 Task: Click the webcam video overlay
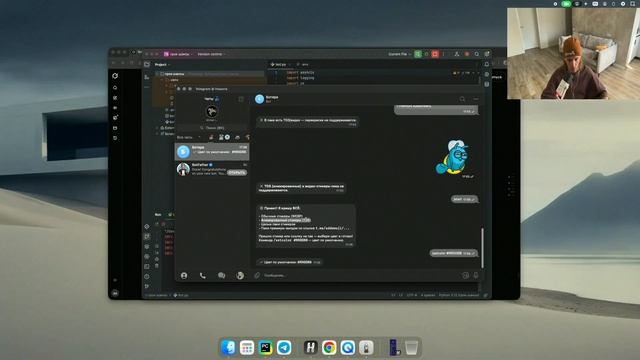point(573,53)
